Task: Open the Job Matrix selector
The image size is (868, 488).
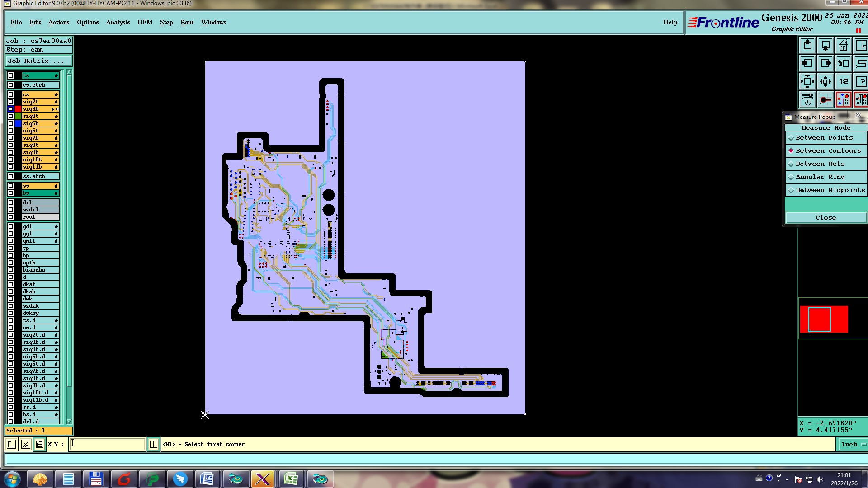Action: click(38, 61)
